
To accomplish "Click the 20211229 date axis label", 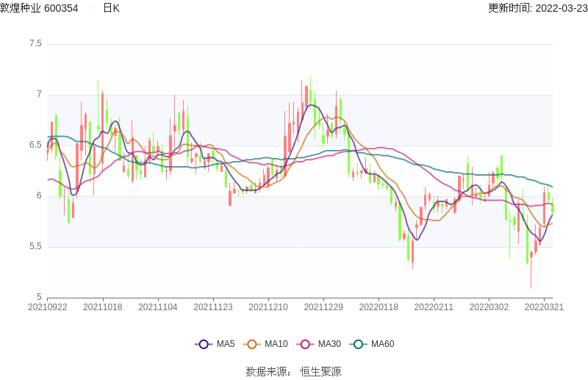I will [x=323, y=307].
